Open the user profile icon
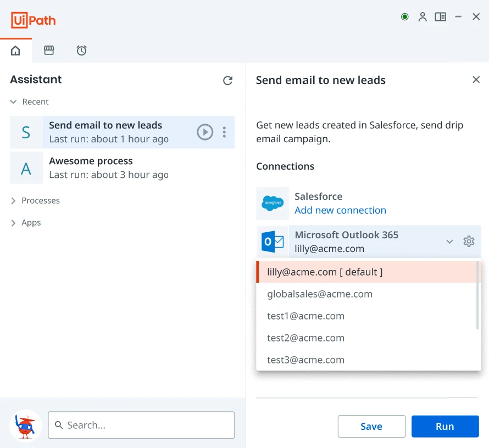 pos(423,17)
